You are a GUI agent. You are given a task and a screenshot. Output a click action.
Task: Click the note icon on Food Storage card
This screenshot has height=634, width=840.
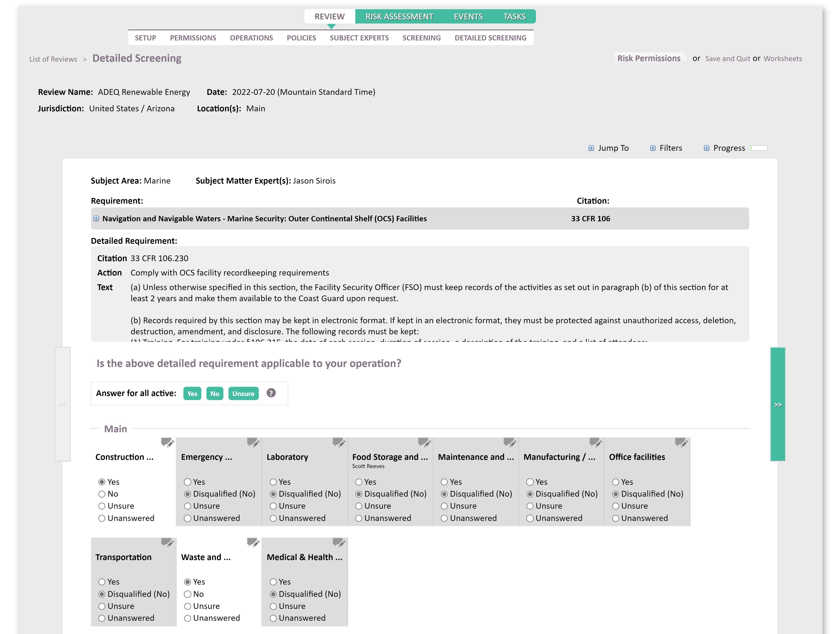click(x=425, y=443)
